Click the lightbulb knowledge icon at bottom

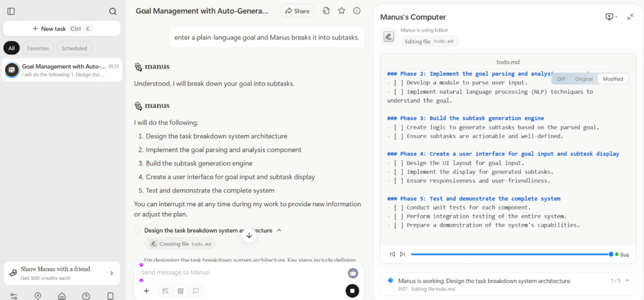38,296
